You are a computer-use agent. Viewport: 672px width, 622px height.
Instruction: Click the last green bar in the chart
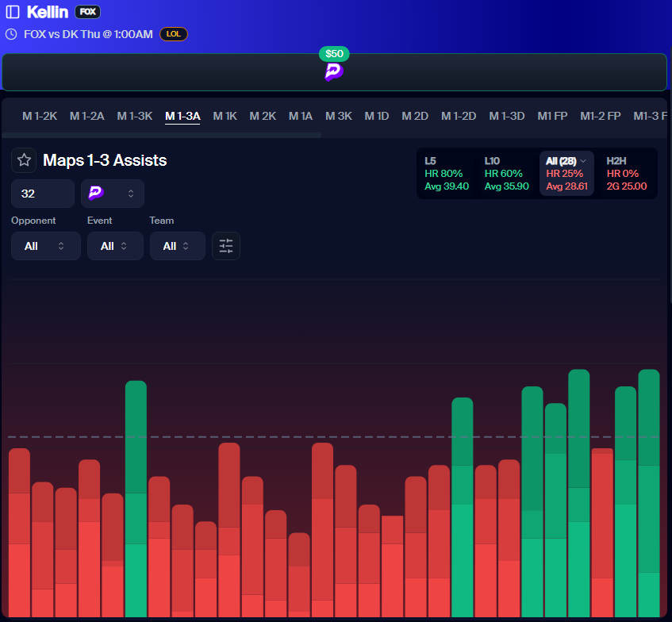tap(649, 493)
